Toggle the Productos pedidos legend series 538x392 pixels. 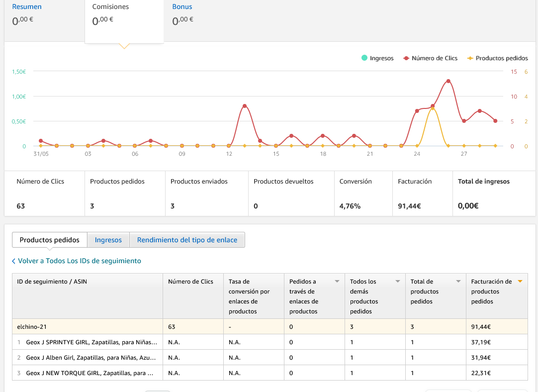point(498,58)
